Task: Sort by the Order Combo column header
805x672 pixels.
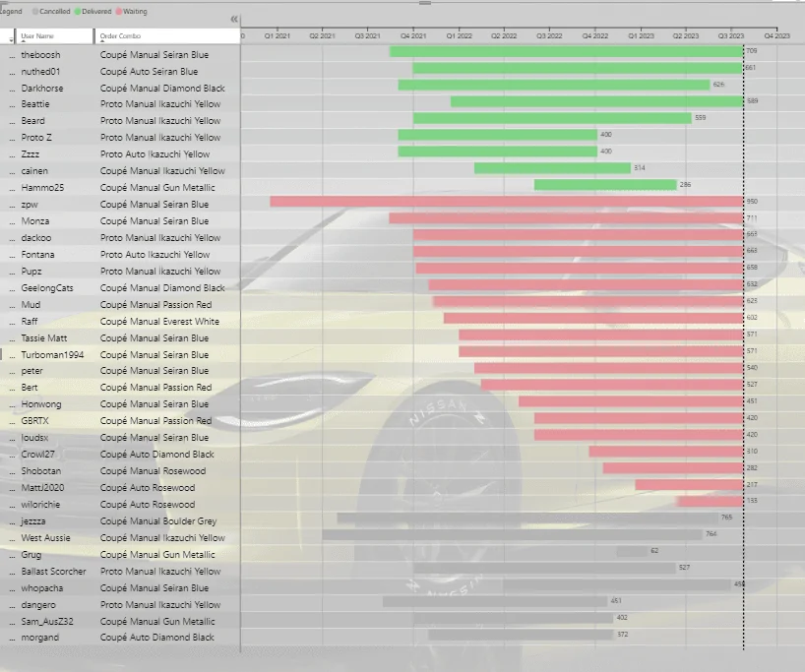Action: point(120,36)
